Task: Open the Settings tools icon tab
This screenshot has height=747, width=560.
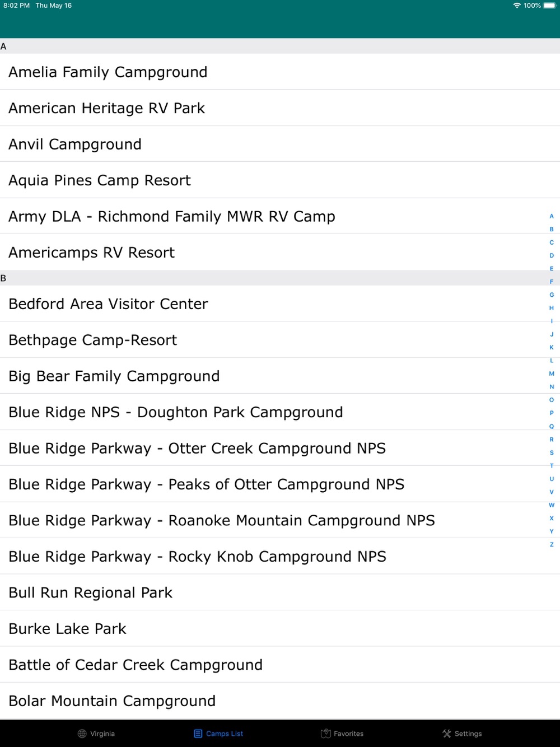Action: click(x=447, y=734)
